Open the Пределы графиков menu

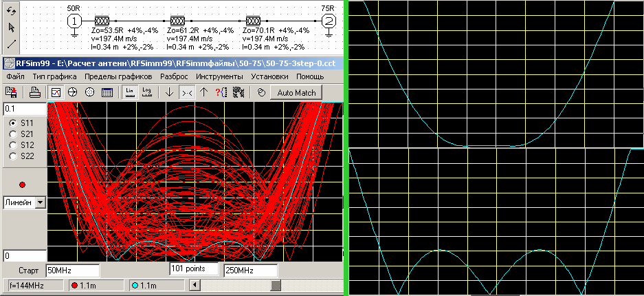(118, 76)
